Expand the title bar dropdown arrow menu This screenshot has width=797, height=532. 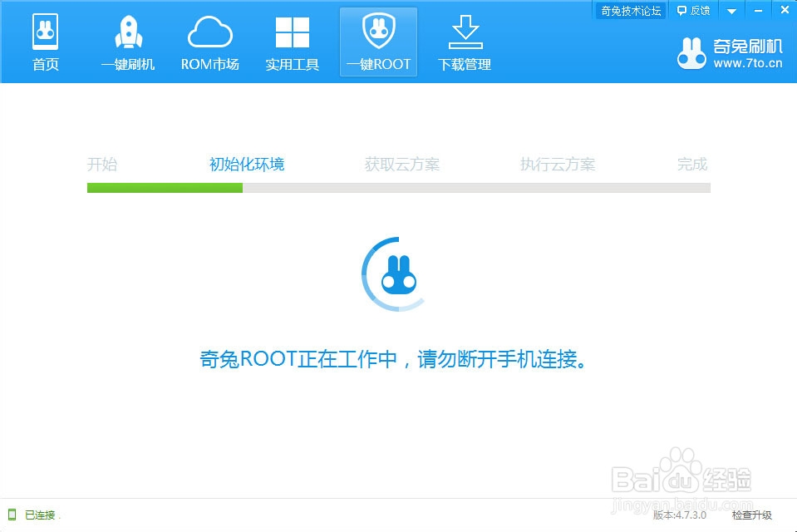click(732, 11)
